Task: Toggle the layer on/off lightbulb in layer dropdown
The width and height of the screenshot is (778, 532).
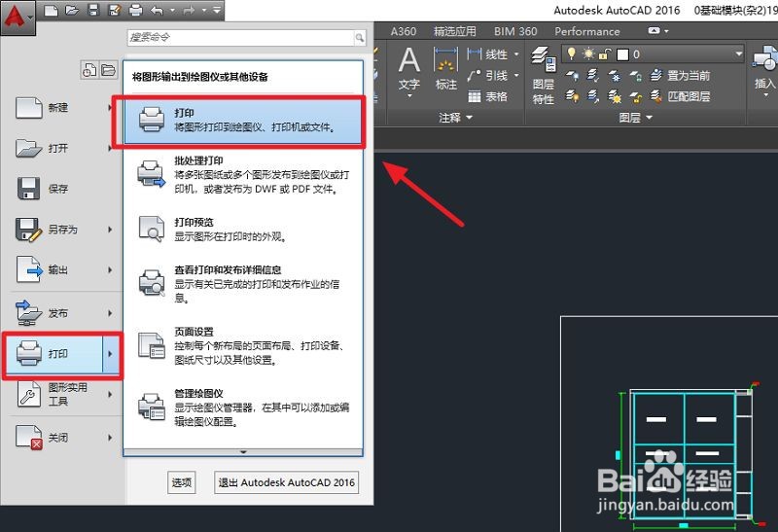Action: [x=571, y=53]
